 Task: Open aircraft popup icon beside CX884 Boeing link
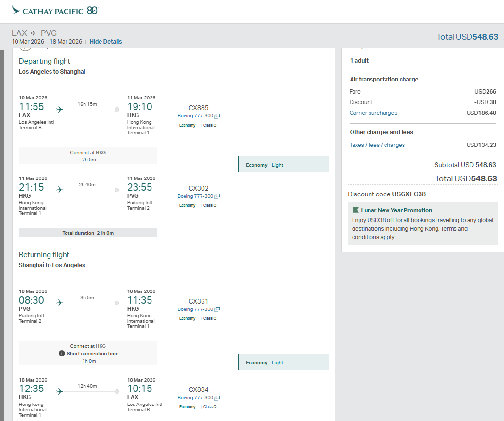tap(218, 398)
